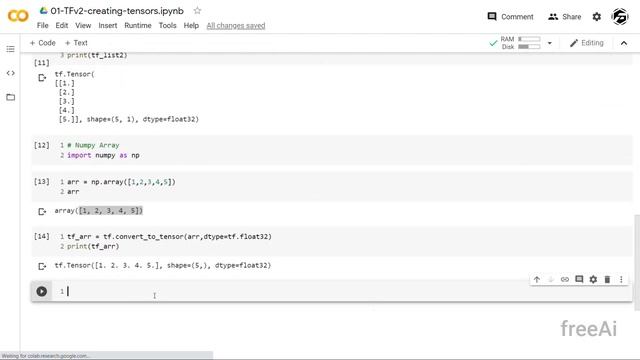
Task: Open notebook settings gear in header
Action: click(x=596, y=17)
